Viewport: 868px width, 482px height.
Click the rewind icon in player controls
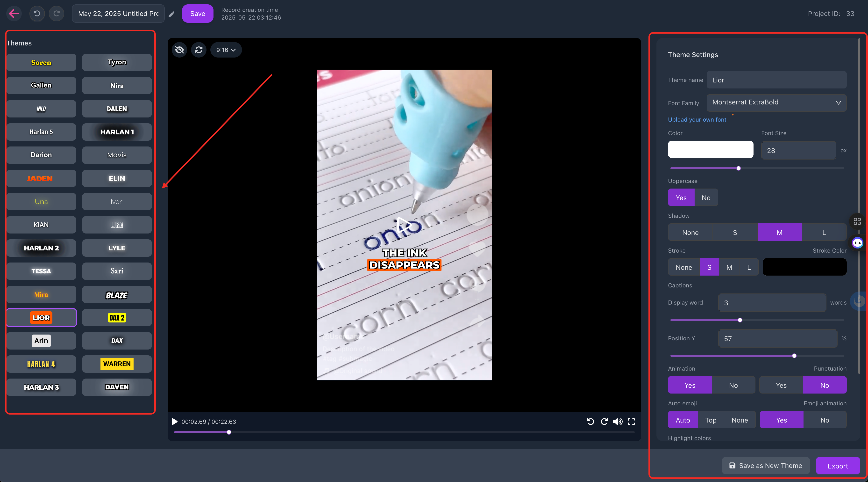590,422
